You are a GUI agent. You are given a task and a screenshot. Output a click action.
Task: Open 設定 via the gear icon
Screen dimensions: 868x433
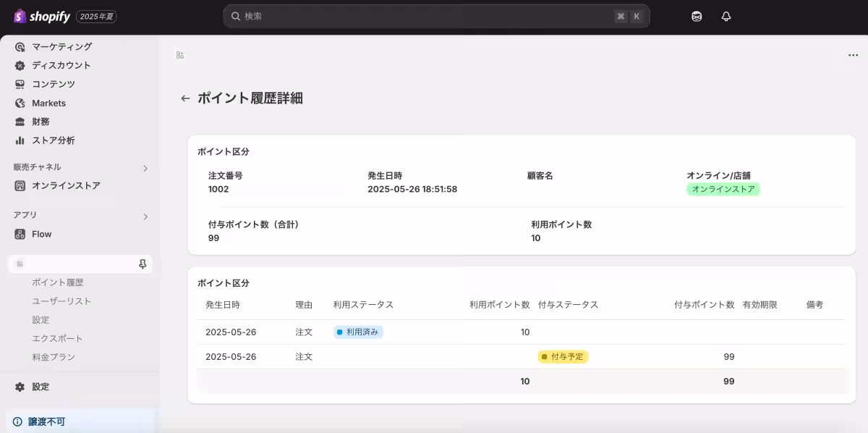19,387
